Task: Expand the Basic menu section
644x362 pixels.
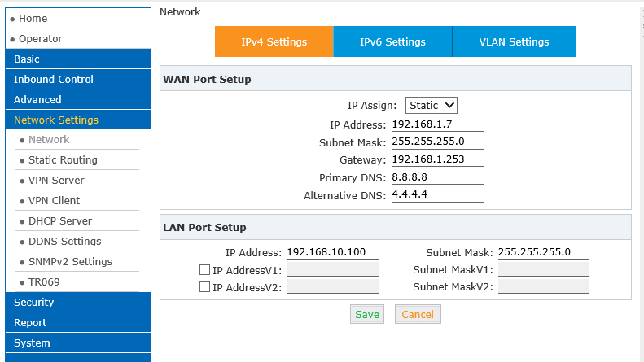Action: [x=78, y=59]
